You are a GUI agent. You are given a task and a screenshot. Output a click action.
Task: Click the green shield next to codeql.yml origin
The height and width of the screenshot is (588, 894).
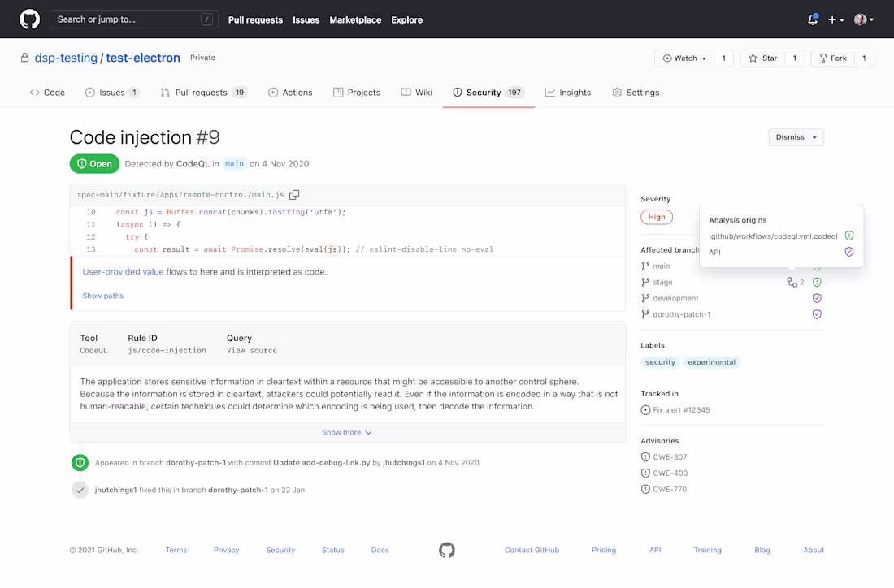(x=849, y=236)
